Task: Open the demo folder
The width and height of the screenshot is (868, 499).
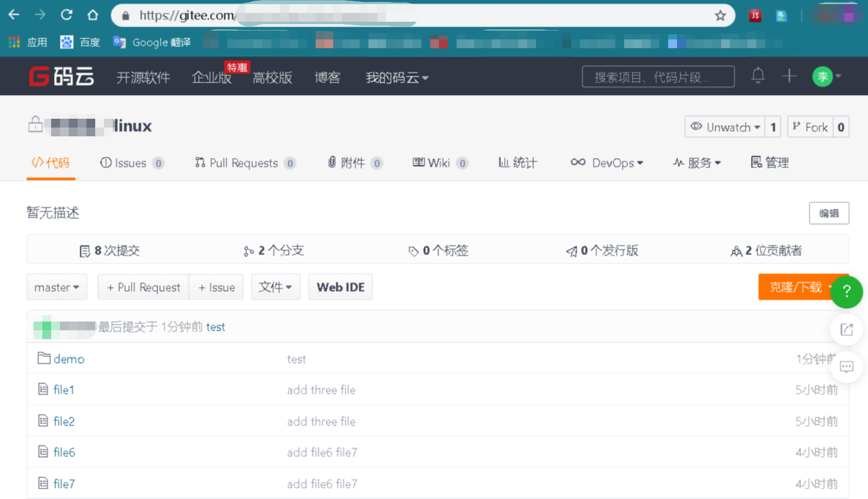Action: [69, 359]
